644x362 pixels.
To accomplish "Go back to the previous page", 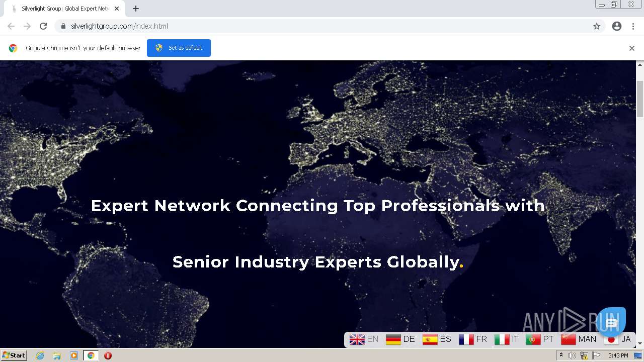I will [x=11, y=26].
